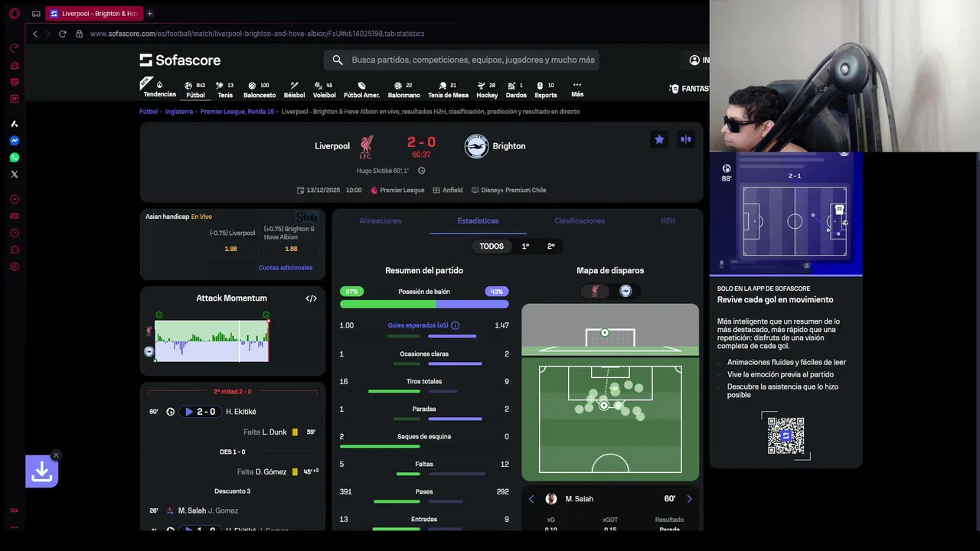Open the Hockey sport category
The height and width of the screenshot is (551, 980).
pos(487,90)
